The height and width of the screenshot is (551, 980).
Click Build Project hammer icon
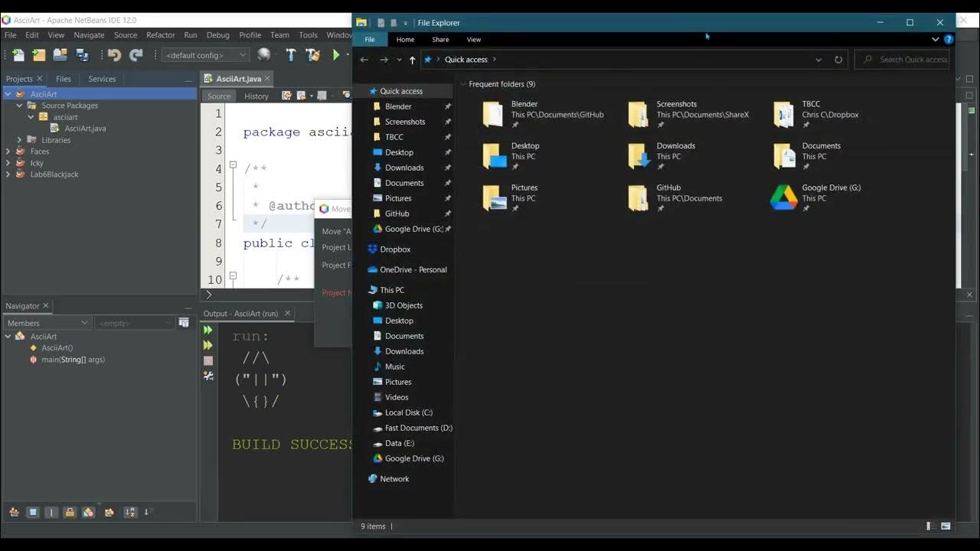point(290,55)
